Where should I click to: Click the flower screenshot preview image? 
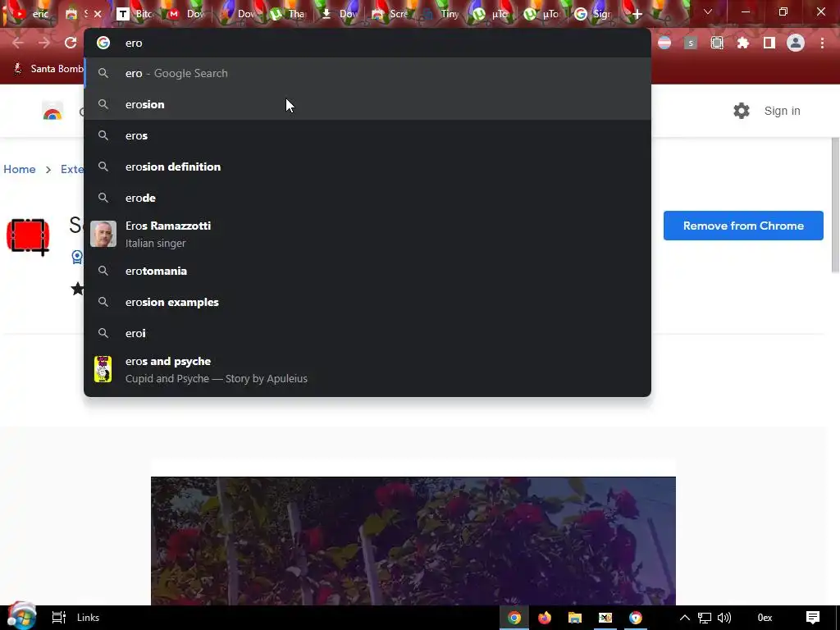coord(413,541)
